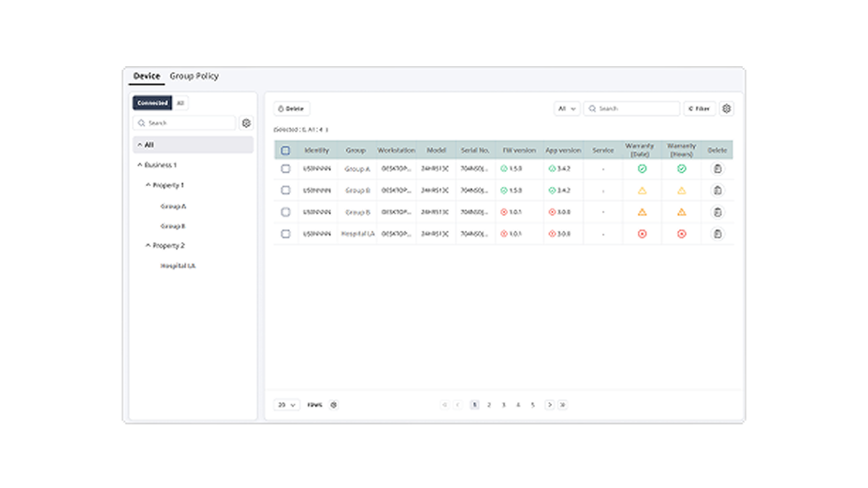Jump to the last page with the double-right arrow
The width and height of the screenshot is (868, 488).
[x=562, y=405]
